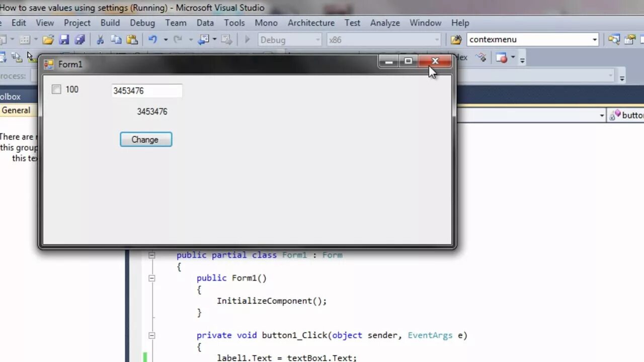Click the Start Debugging play icon
The image size is (644, 362).
(247, 39)
